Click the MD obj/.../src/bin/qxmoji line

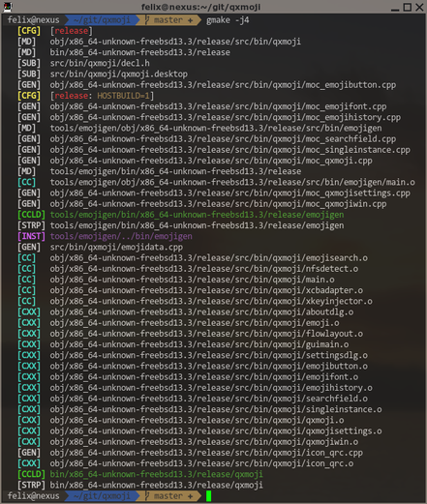(159, 42)
